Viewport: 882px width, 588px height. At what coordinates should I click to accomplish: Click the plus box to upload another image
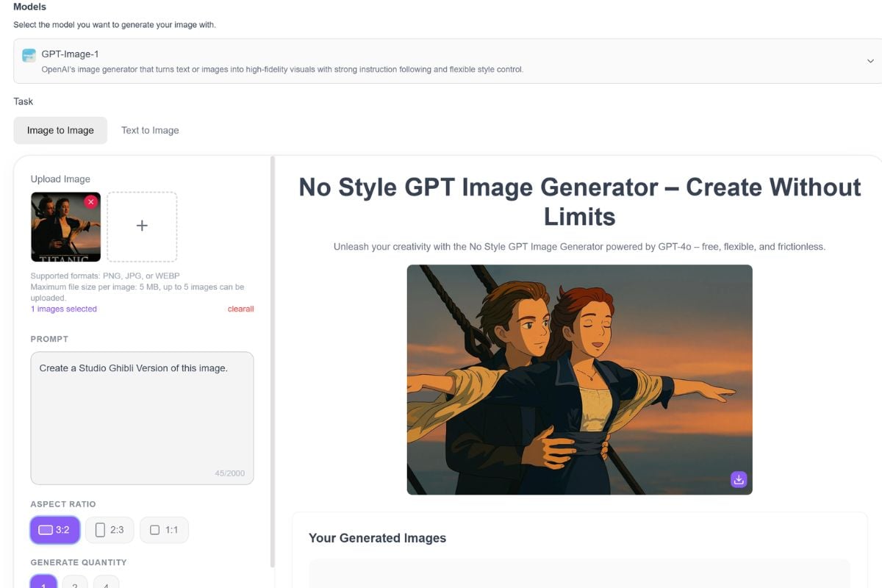[142, 226]
